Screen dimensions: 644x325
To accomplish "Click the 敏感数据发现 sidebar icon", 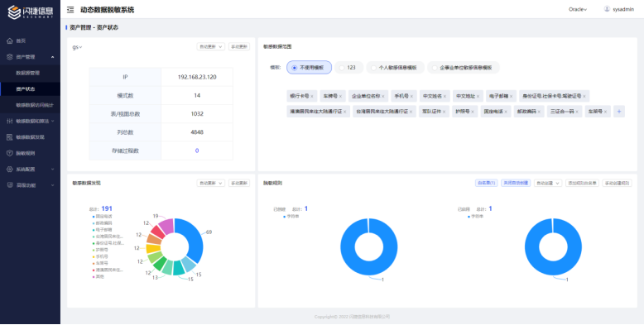I will click(10, 137).
